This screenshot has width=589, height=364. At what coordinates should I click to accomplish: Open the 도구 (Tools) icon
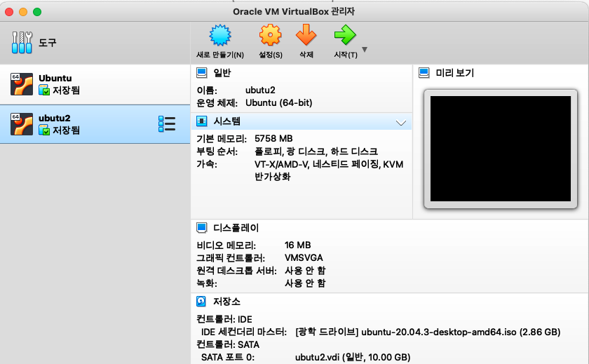click(22, 43)
